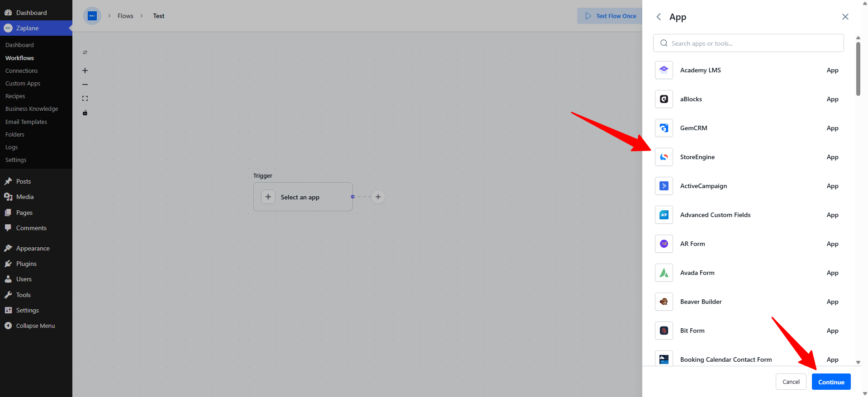Select Advanced Custom Fields app name

coord(715,215)
